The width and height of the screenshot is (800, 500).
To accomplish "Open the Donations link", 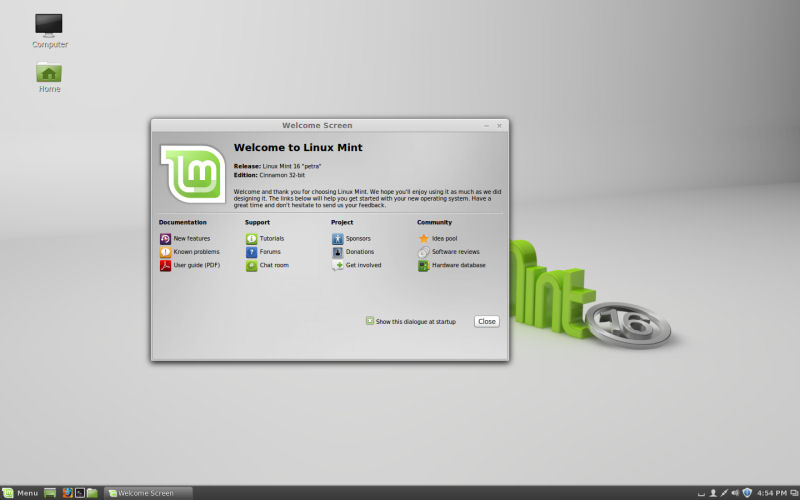I will 359,252.
